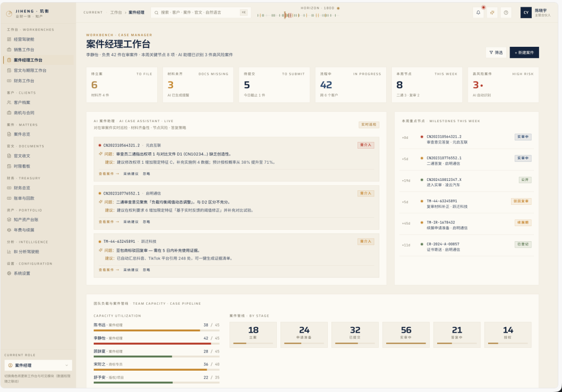Open the notification bell
562x392 pixels.
point(478,12)
